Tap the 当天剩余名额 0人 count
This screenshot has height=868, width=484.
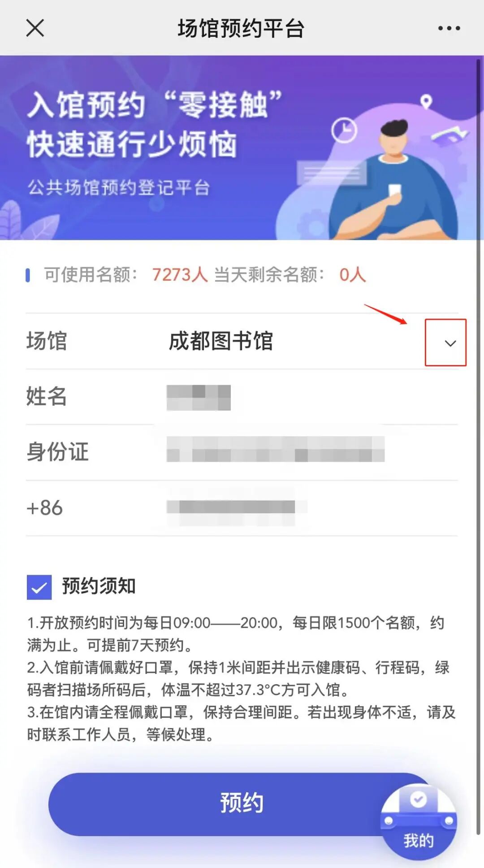353,274
